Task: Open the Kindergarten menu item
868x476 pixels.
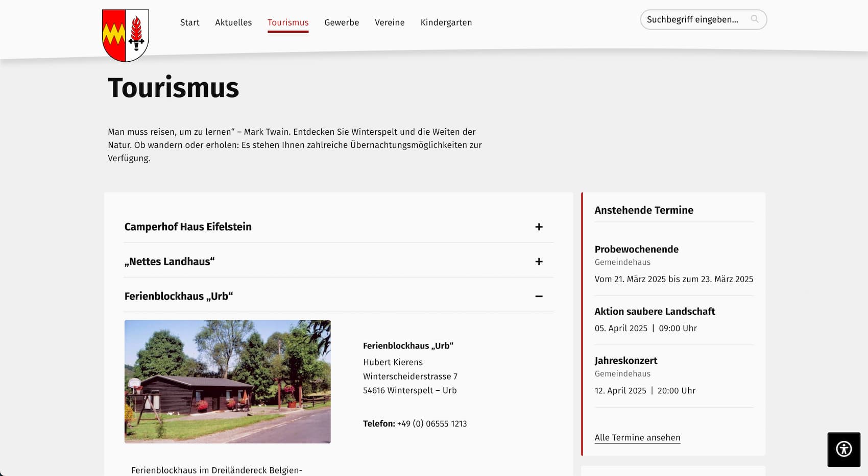Action: pos(446,22)
